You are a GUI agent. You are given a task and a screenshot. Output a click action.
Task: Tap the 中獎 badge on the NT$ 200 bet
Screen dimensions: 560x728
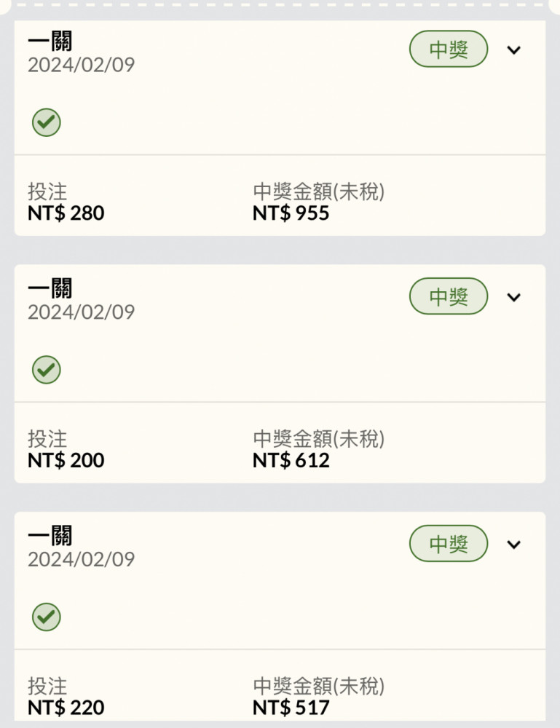pyautogui.click(x=449, y=296)
